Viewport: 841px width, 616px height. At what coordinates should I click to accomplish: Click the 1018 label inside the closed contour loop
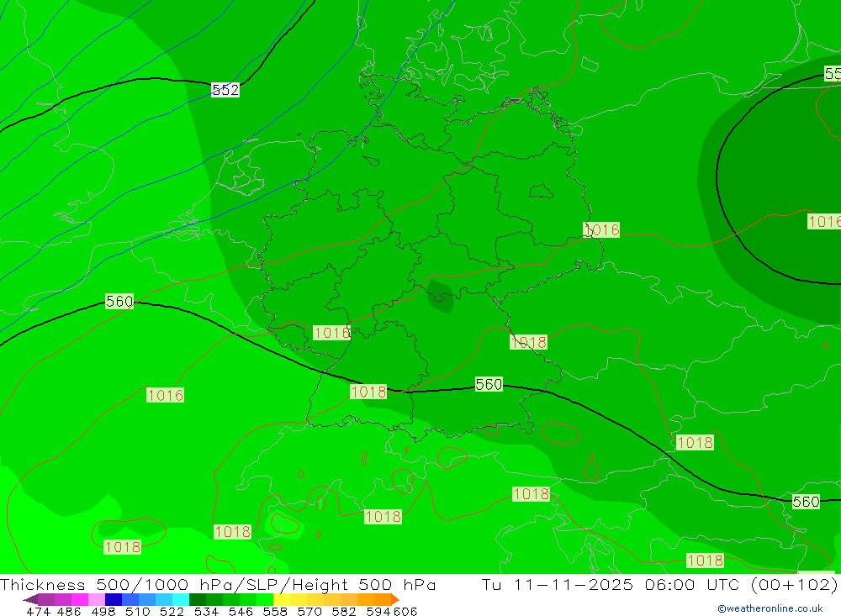click(122, 547)
